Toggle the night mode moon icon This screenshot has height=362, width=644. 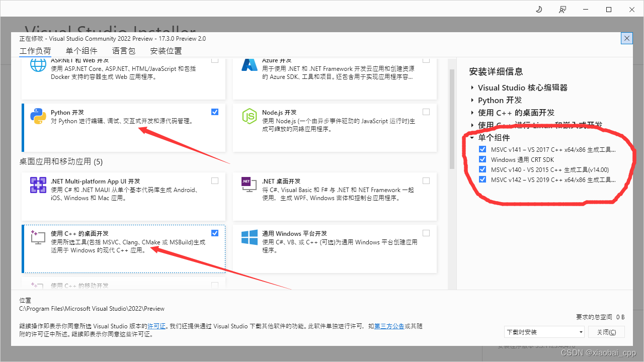coord(539,10)
